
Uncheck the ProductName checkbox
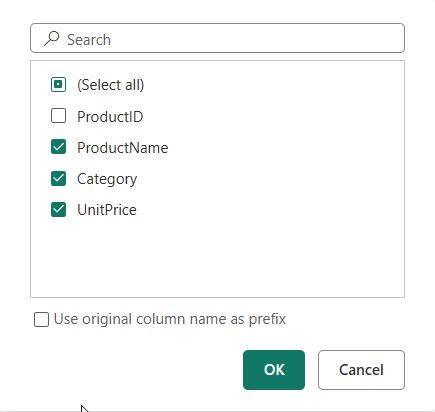(58, 147)
